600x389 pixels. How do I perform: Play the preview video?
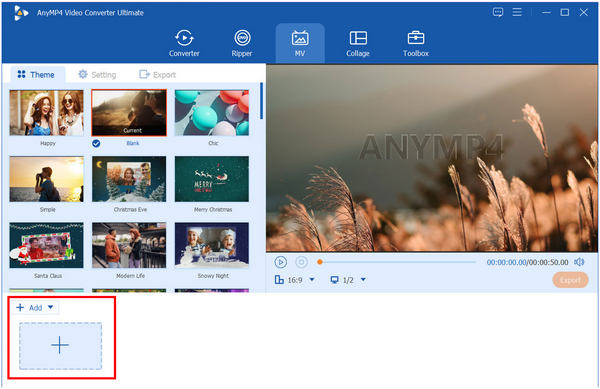(280, 262)
